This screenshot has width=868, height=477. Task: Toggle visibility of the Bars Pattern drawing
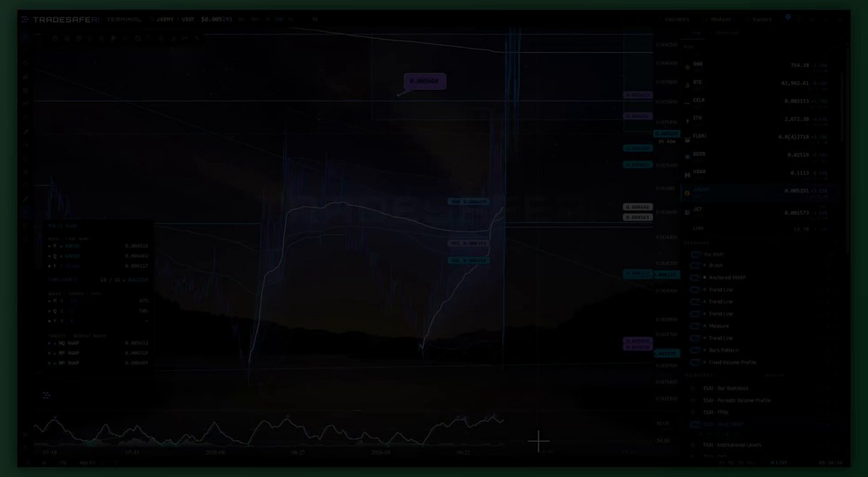point(695,350)
